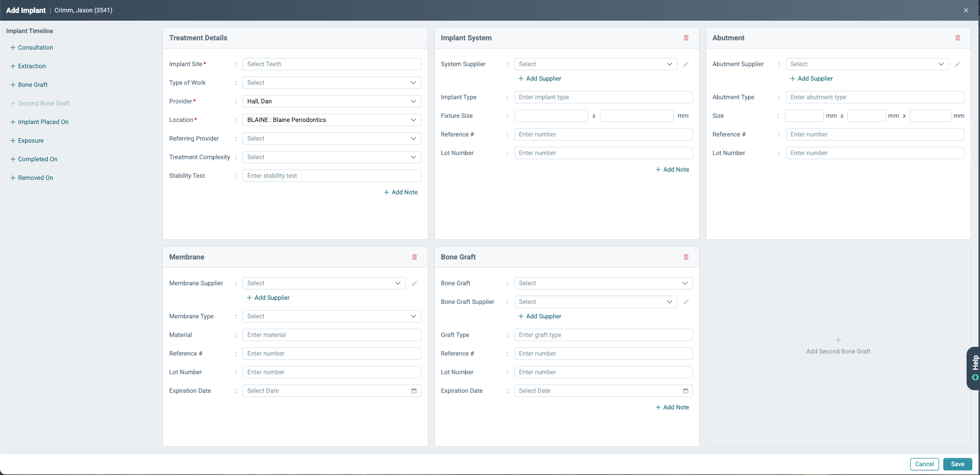980x475 pixels.
Task: Expand the Membrane Type dropdown
Action: tap(332, 316)
